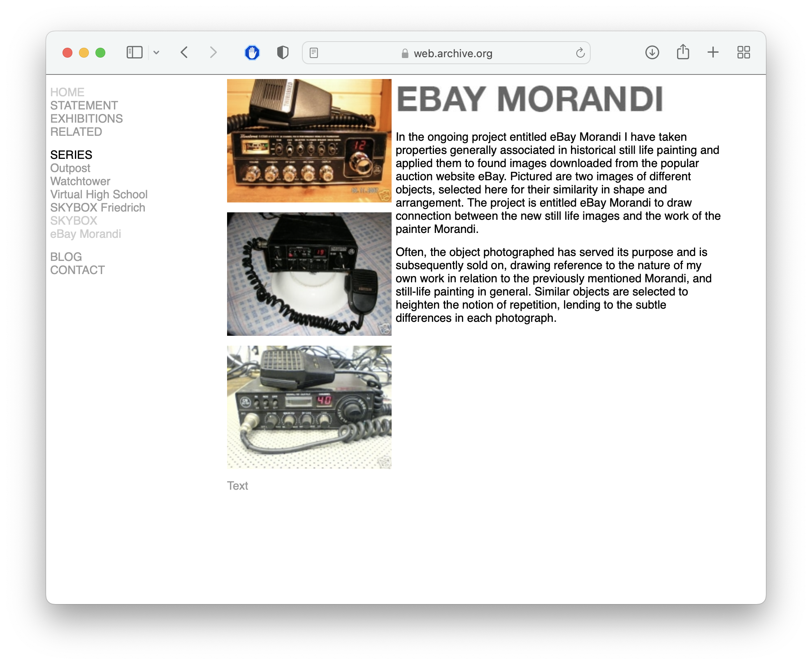Open the middle CB radio photo
Screen dimensions: 812x665
pyautogui.click(x=309, y=274)
